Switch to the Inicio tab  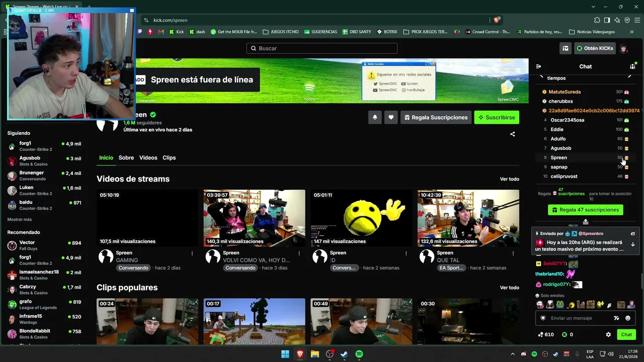click(x=106, y=158)
